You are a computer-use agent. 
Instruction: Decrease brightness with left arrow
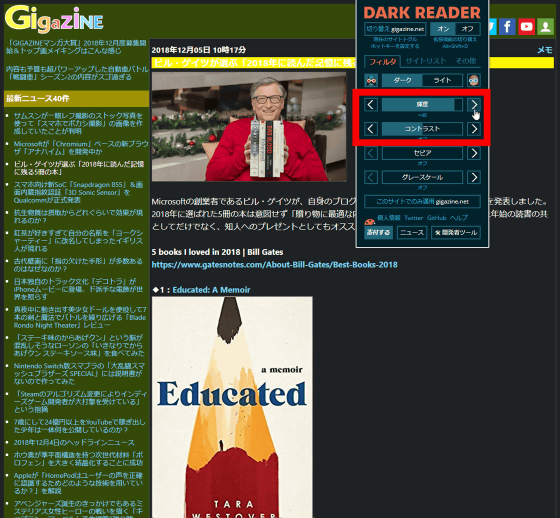pos(371,105)
